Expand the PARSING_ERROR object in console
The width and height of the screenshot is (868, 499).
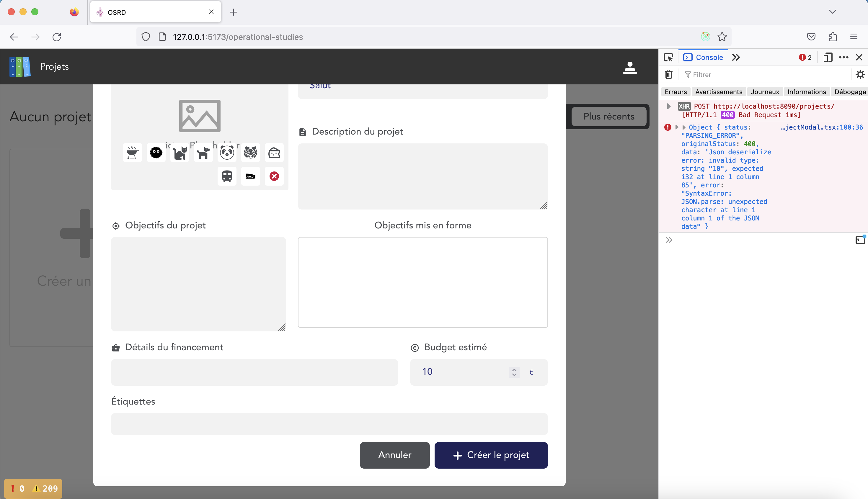[x=676, y=127]
